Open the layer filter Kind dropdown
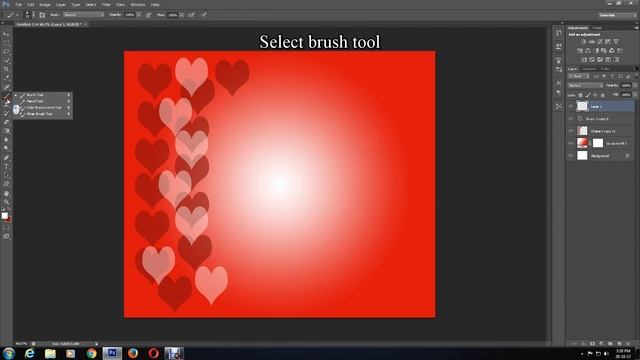The image size is (640, 360). 579,76
